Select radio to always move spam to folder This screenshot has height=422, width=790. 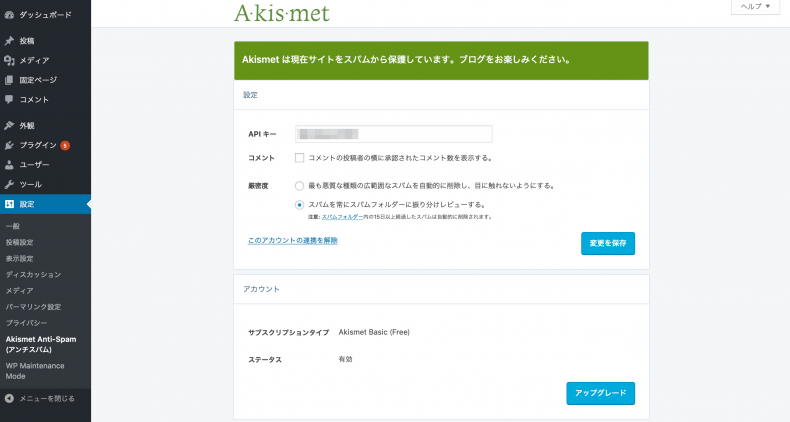(299, 205)
